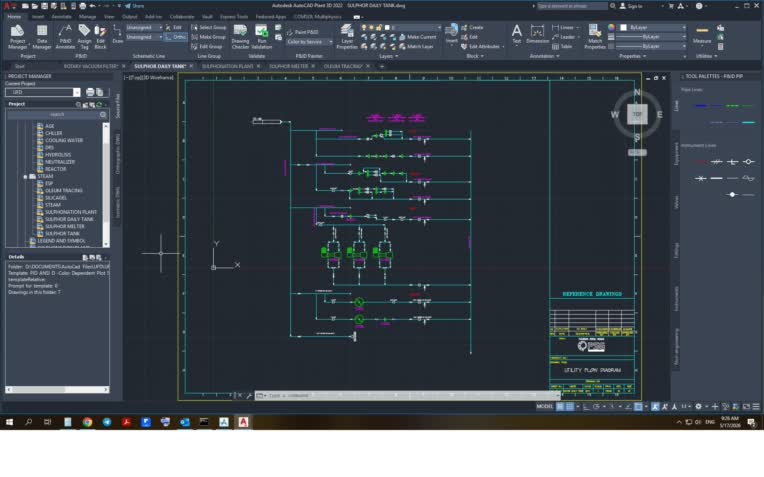Viewport: 764px width, 477px height.
Task: Click the Edit Group button
Action: (x=207, y=47)
